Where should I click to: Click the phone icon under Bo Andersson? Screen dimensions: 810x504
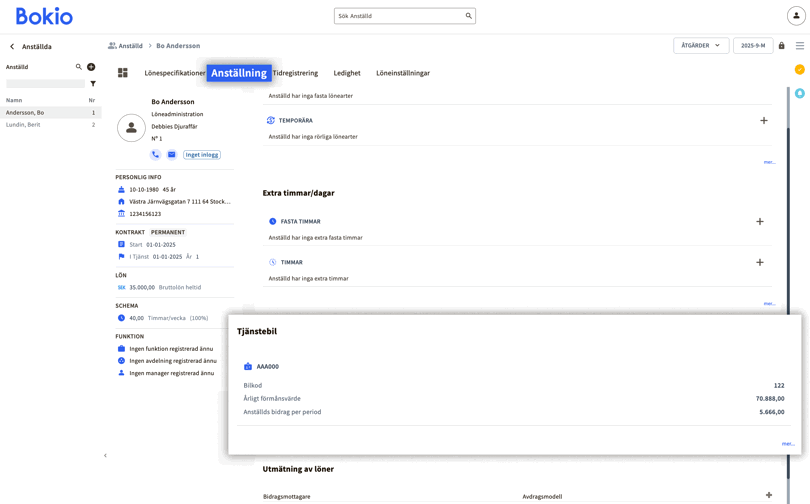pyautogui.click(x=155, y=155)
